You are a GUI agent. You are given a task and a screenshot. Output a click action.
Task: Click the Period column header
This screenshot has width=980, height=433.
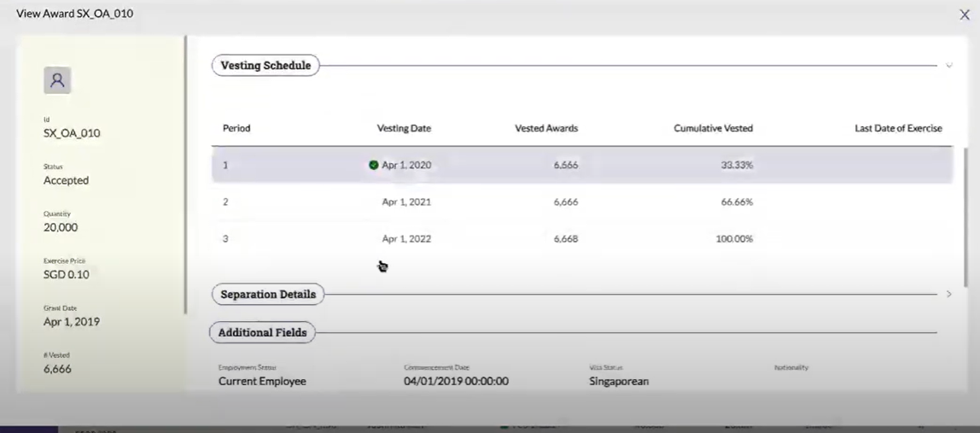point(236,128)
